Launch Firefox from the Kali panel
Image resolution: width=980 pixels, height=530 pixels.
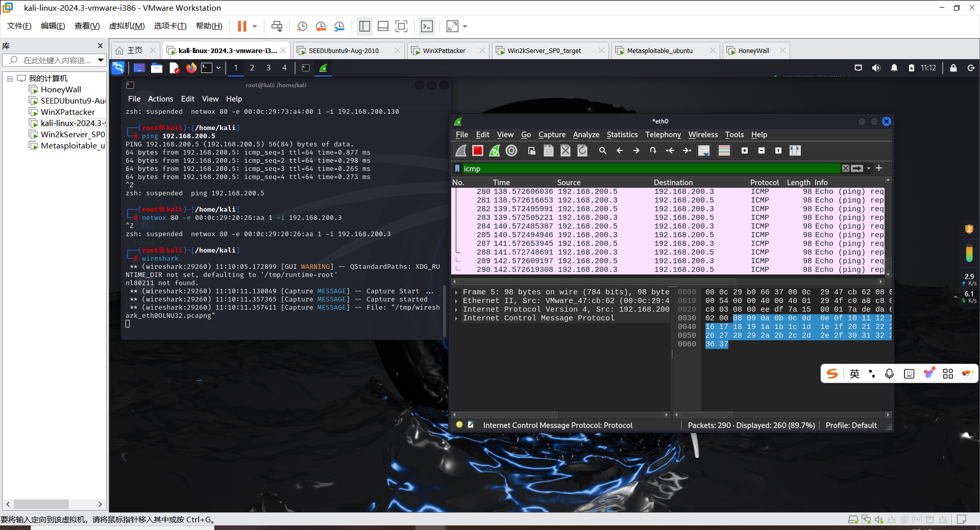click(191, 68)
